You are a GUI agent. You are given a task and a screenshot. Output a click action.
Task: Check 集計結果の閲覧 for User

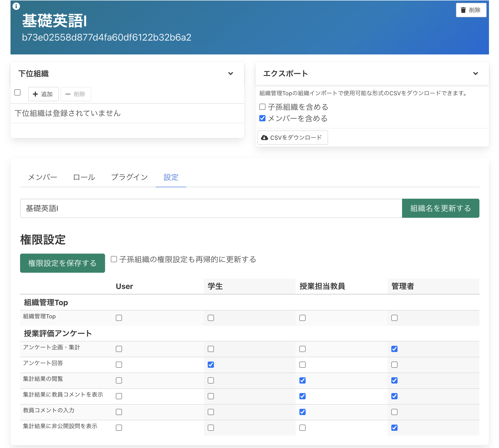[119, 380]
